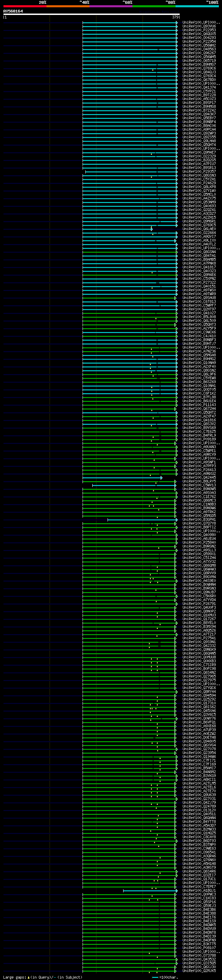Click the label UniRef100_B9T228
The width and height of the screenshot is (222, 980).
tap(199, 95)
